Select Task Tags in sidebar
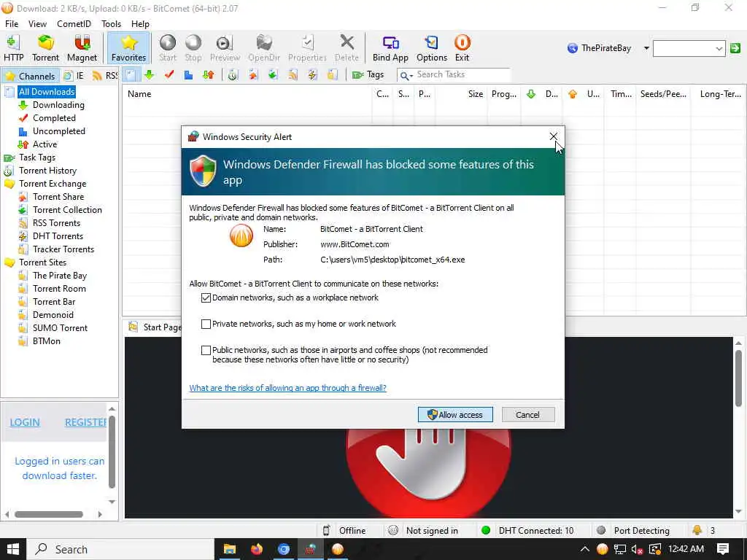Screen dimensions: 747x560 pyautogui.click(x=37, y=157)
